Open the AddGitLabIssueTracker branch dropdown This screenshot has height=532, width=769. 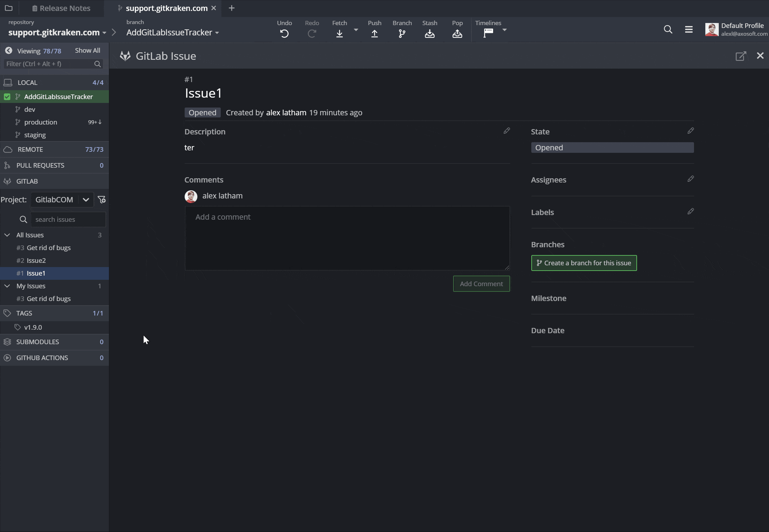click(x=217, y=33)
